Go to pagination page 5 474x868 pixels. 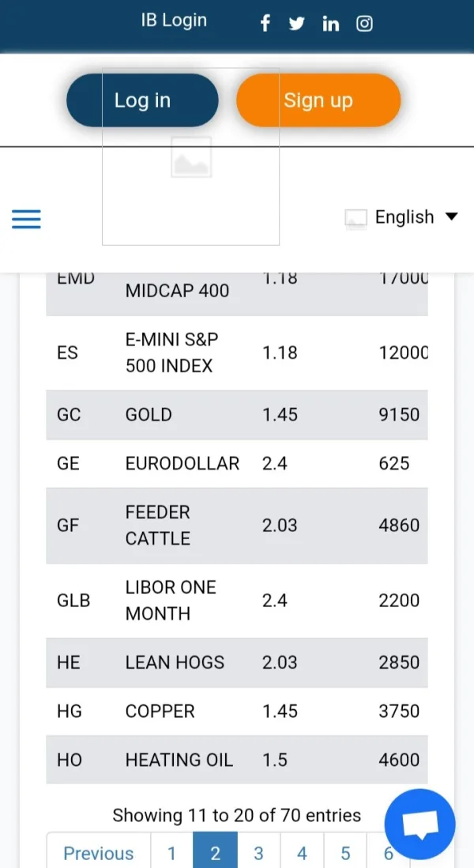345,853
